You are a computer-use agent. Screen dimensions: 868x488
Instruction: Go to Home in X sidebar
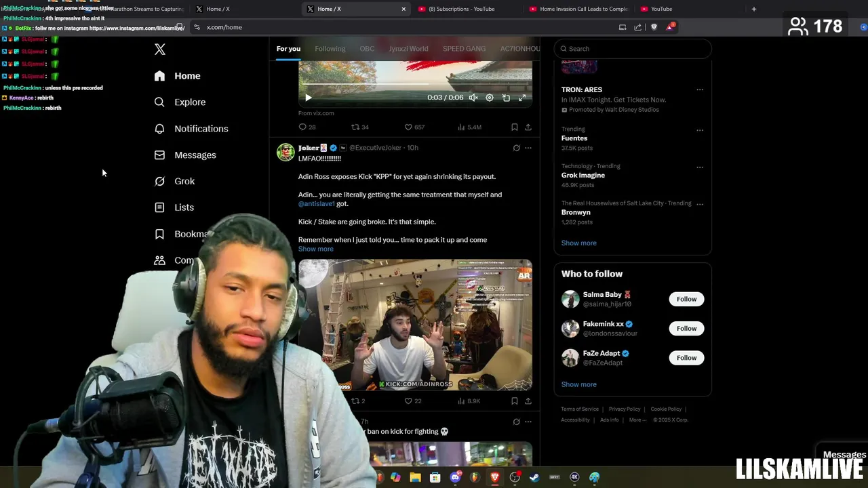click(177, 76)
